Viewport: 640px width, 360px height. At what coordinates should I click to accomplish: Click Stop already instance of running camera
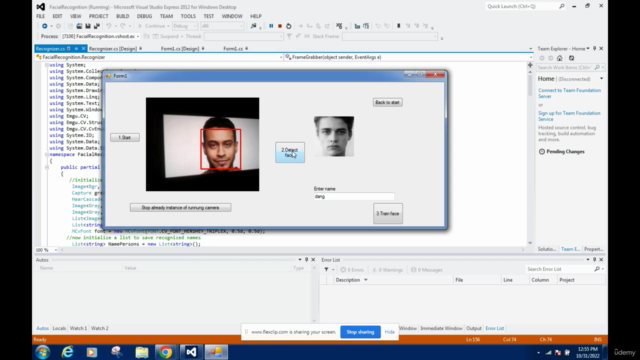pyautogui.click(x=180, y=208)
